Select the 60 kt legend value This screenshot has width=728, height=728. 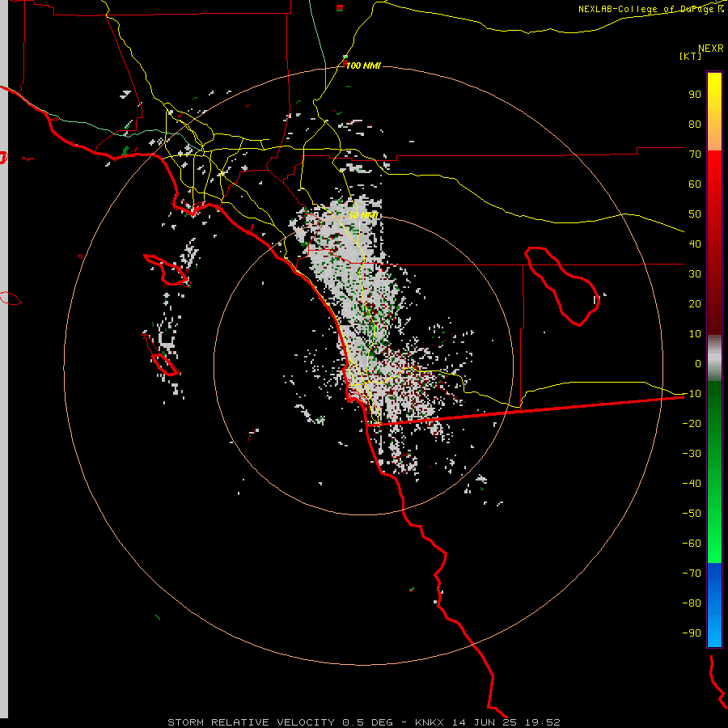click(x=695, y=184)
